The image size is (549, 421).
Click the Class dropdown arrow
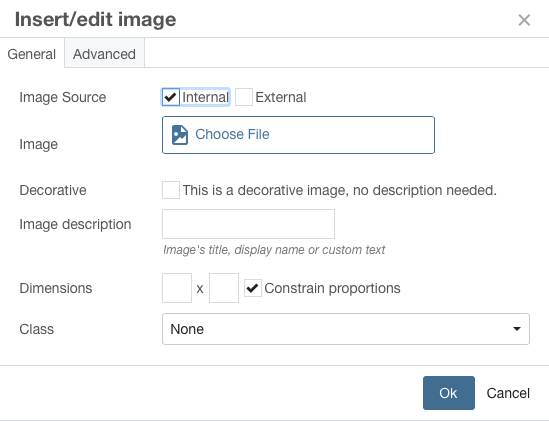[516, 329]
